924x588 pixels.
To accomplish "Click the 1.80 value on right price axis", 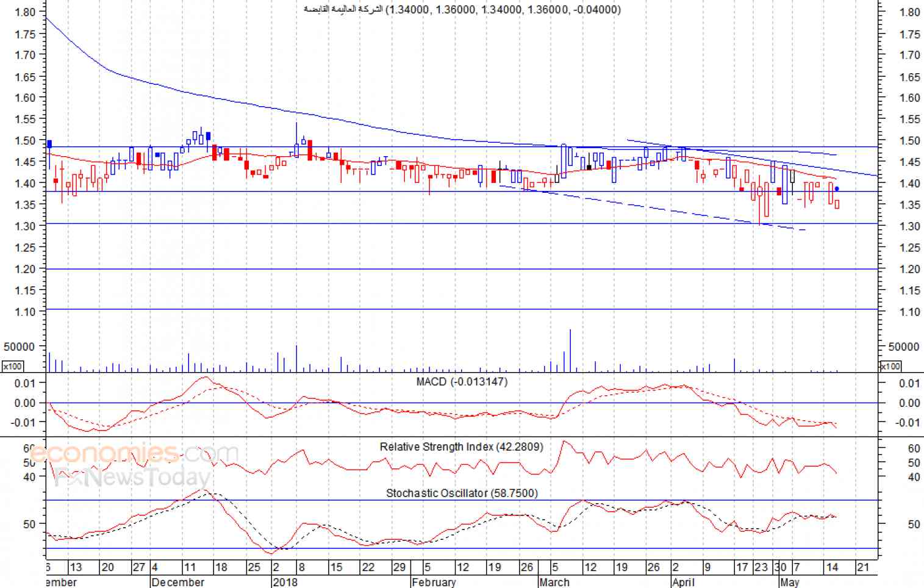I will tap(910, 12).
